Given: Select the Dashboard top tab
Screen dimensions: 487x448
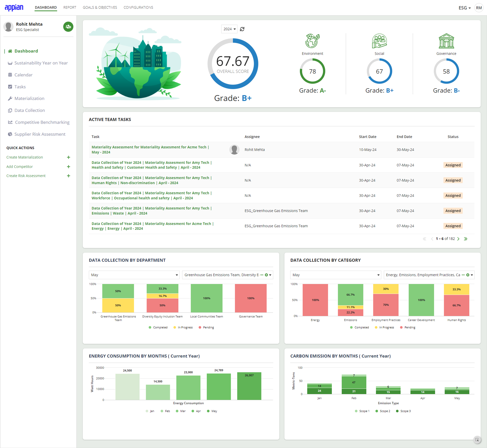Looking at the screenshot, I should tap(46, 7).
